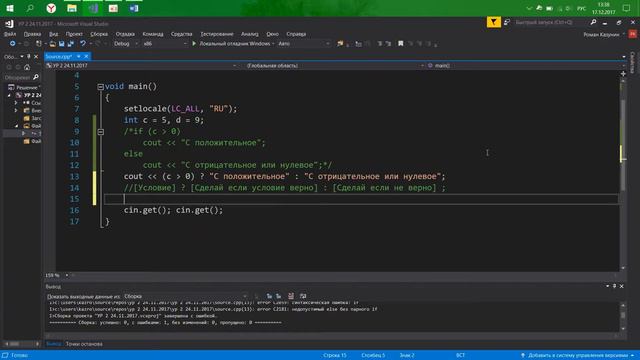The image size is (640, 360).
Task: Open the Средства menu
Action: click(181, 34)
